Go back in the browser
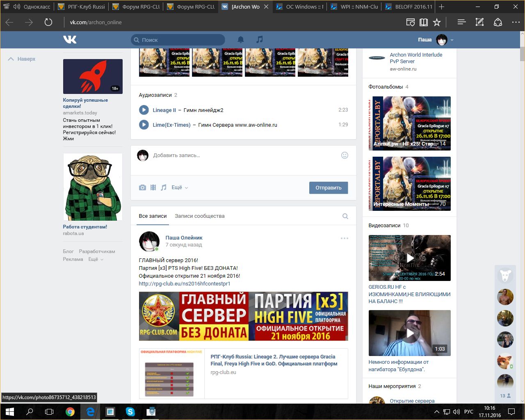 9,22
